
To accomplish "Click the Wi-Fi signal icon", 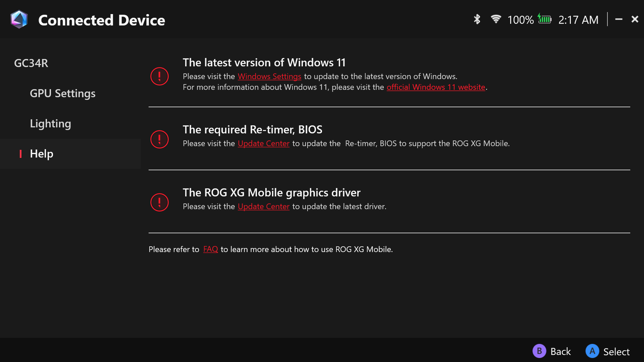I will click(496, 19).
